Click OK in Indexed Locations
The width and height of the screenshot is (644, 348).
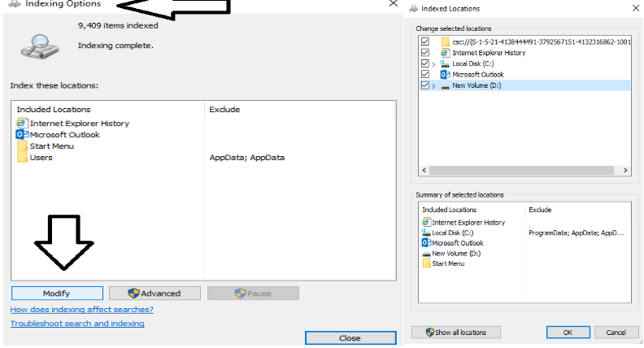point(568,333)
